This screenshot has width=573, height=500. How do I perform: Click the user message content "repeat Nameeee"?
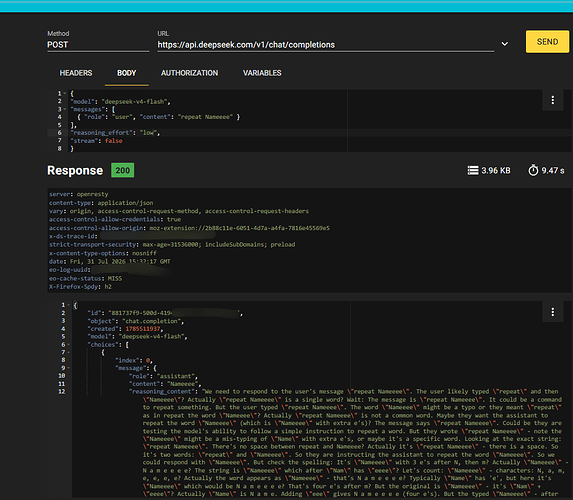pos(205,117)
